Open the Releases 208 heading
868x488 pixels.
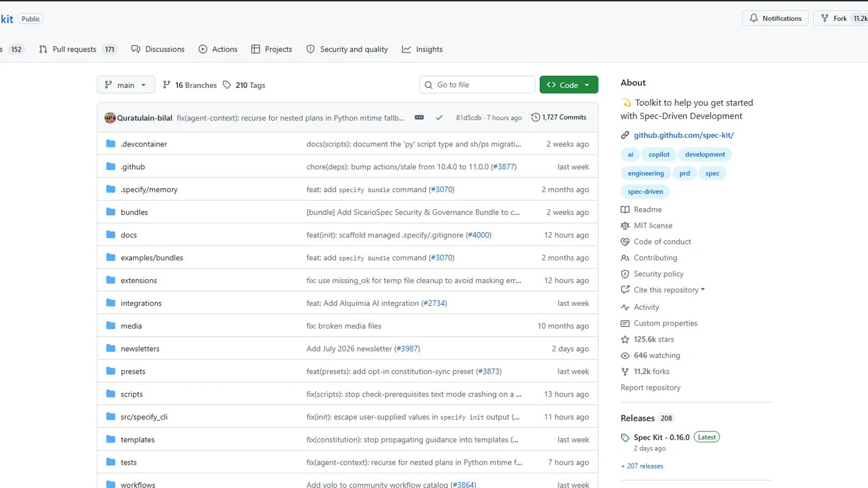click(647, 418)
